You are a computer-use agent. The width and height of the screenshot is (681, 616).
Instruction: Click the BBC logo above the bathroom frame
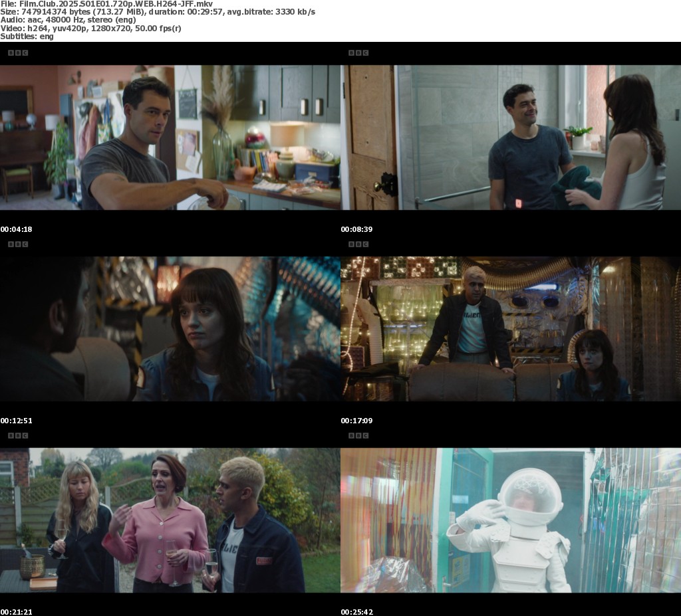tap(358, 52)
